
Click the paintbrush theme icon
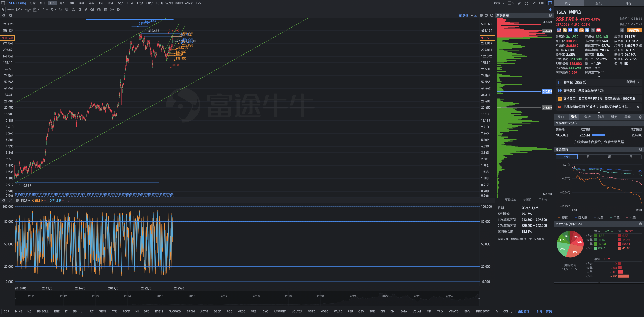point(519,3)
